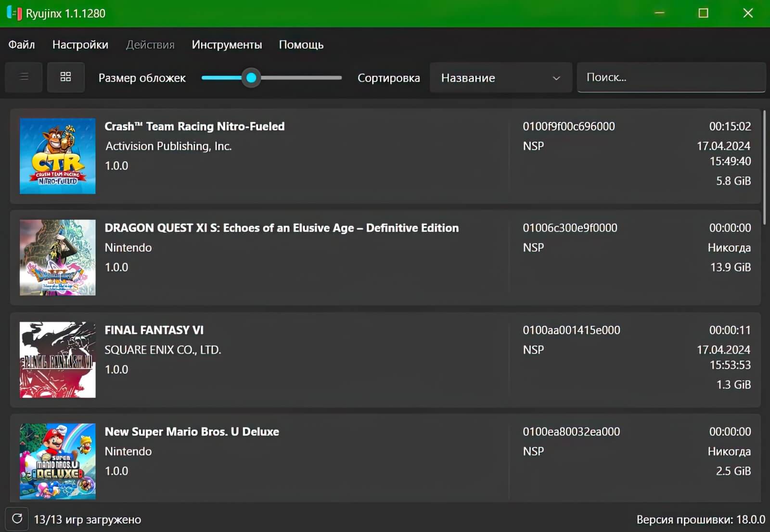Click title ID 0100ea80032ea000

571,431
